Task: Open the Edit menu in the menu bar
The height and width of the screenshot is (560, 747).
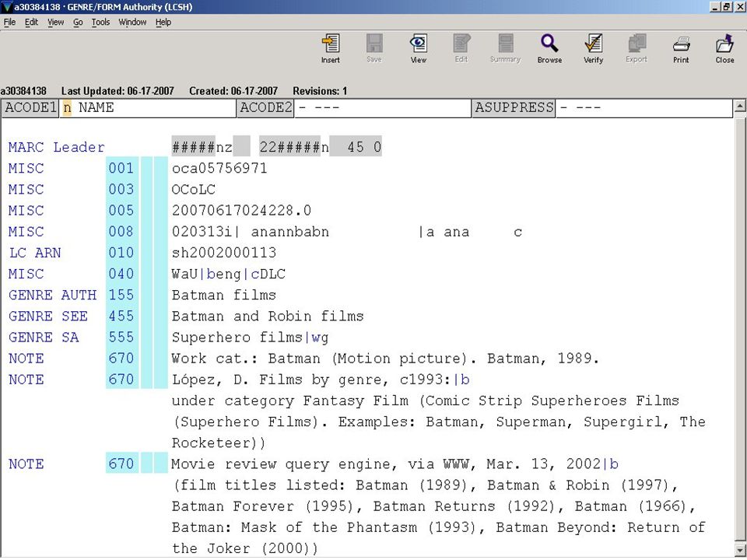Action: point(31,22)
